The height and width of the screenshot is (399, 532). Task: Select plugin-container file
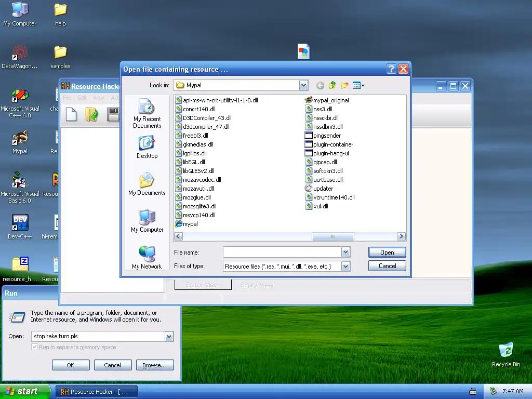coord(329,144)
